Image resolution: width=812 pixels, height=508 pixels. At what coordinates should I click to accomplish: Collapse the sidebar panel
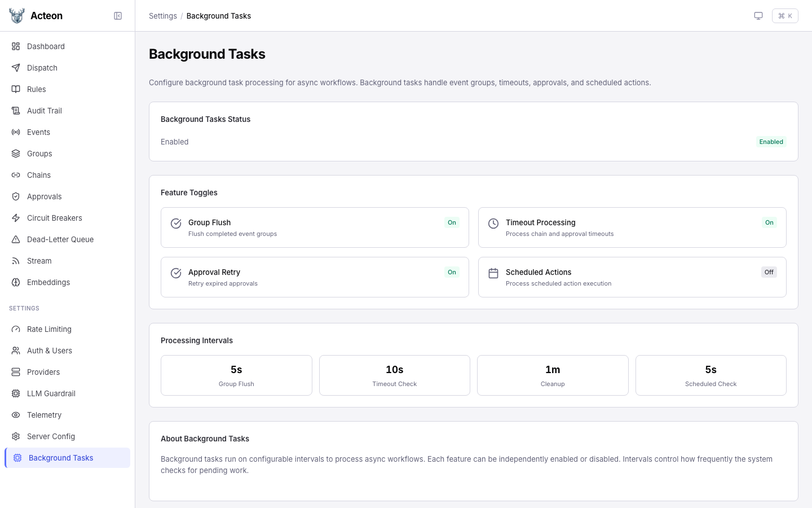tap(118, 16)
